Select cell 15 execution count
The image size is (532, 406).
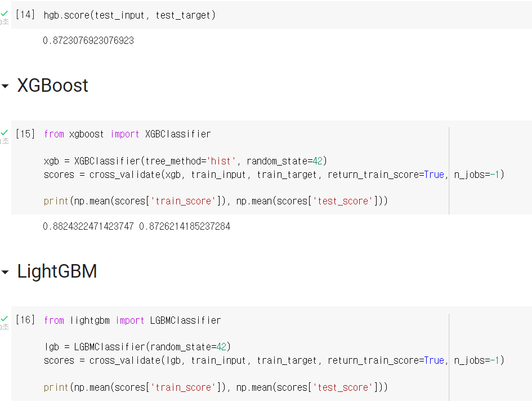click(25, 134)
